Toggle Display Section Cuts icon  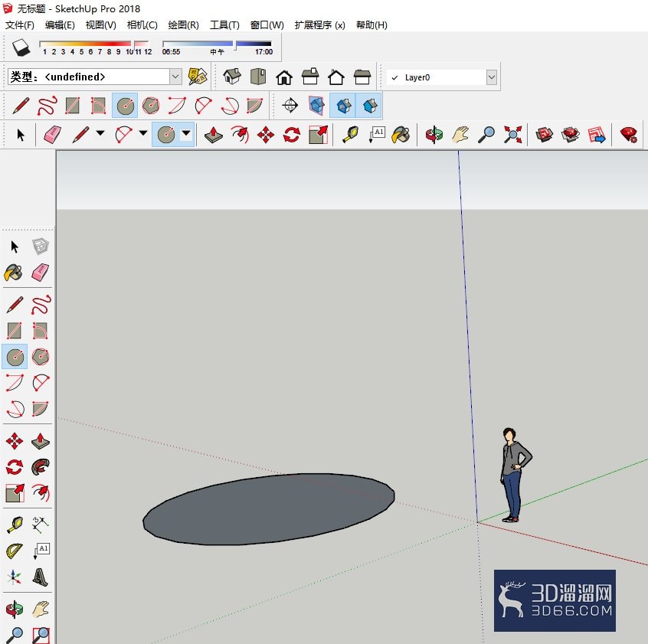coord(343,106)
